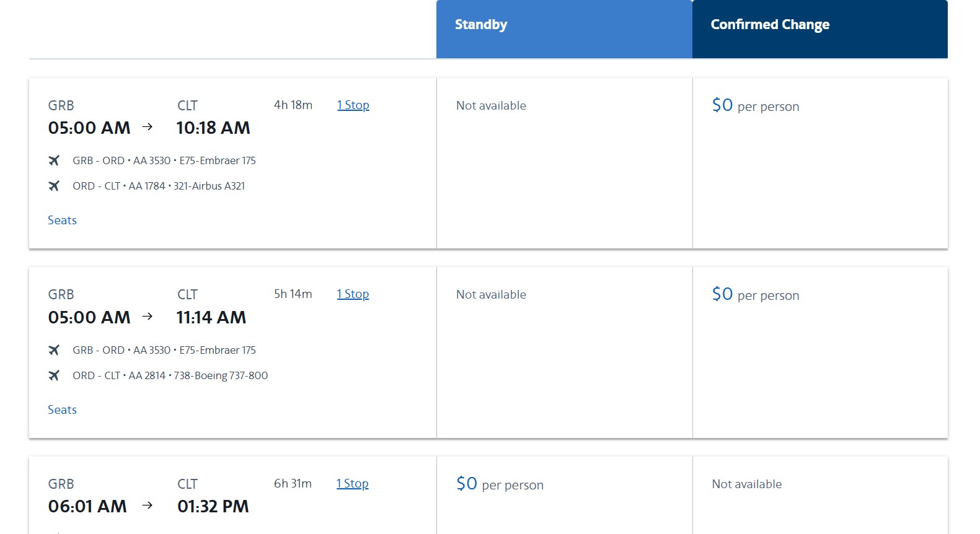Open 1 Stop details for 01:32 PM arrival flight
This screenshot has height=534, width=980.
tap(352, 484)
